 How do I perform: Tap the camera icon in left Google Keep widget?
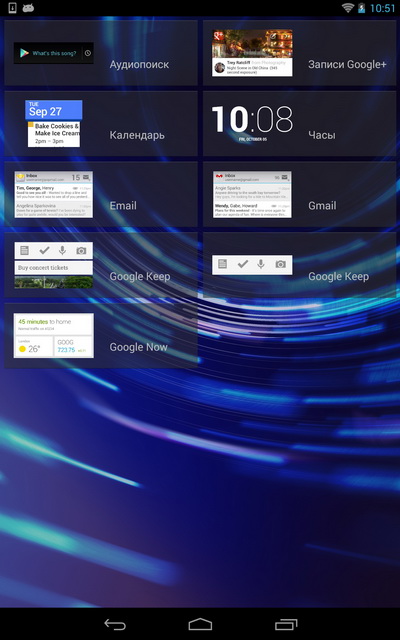(x=81, y=251)
